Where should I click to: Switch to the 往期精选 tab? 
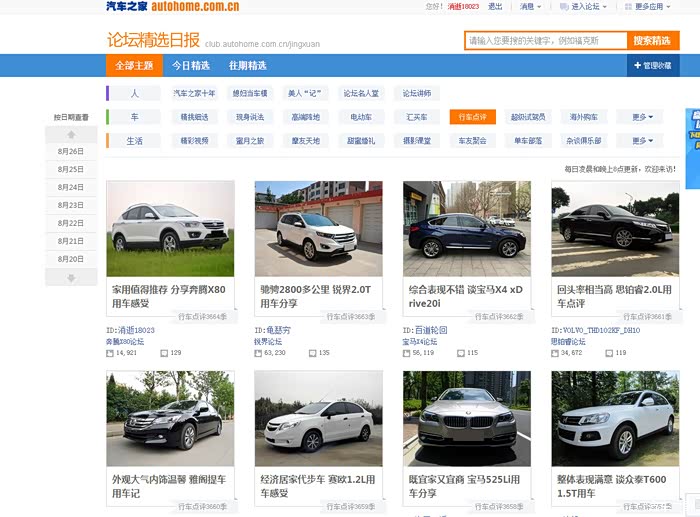[247, 65]
